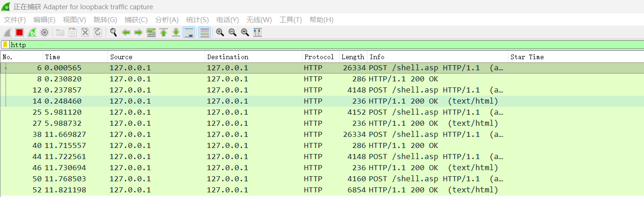Toggle packet list colorization
This screenshot has height=197, width=644.
[x=204, y=32]
